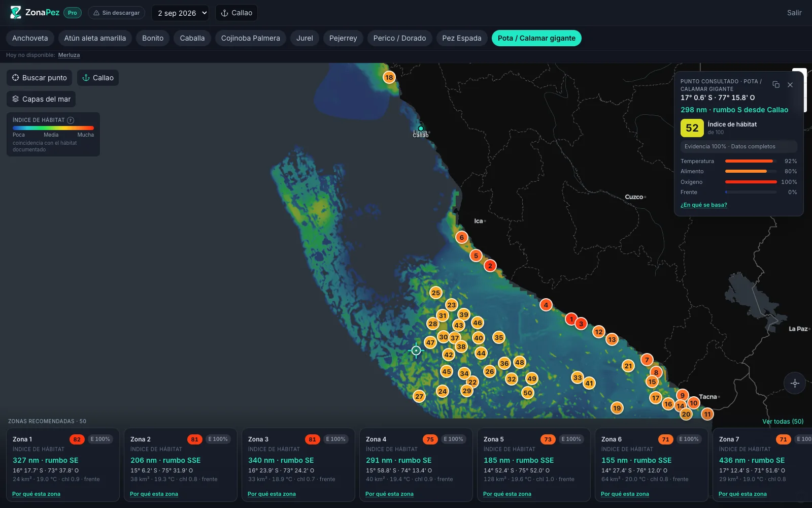Image resolution: width=812 pixels, height=508 pixels.
Task: Close the Punto consultado panel
Action: [790, 85]
